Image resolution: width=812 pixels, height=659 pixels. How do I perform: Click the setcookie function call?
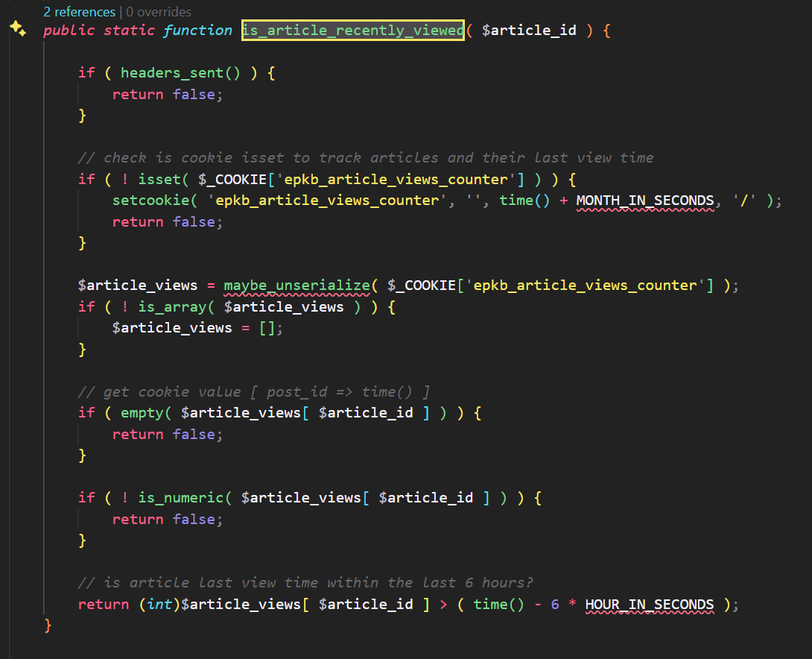pos(150,201)
